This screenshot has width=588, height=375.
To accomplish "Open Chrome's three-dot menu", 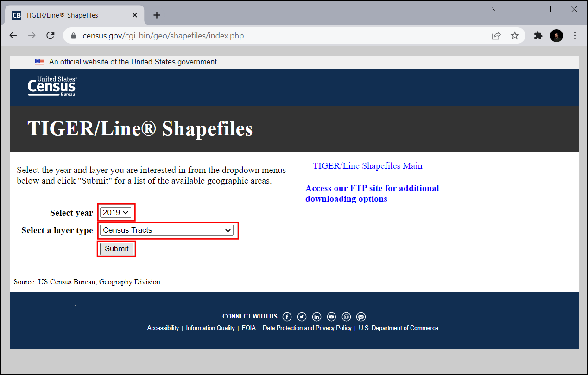I will [x=575, y=36].
